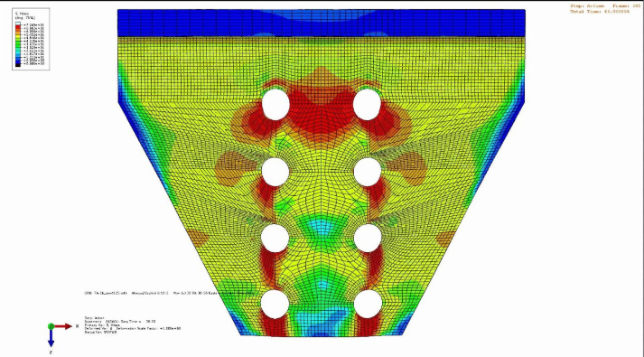Click the 'S, Mises' legend title
Viewport: 644px width, 357px height.
click(x=22, y=14)
